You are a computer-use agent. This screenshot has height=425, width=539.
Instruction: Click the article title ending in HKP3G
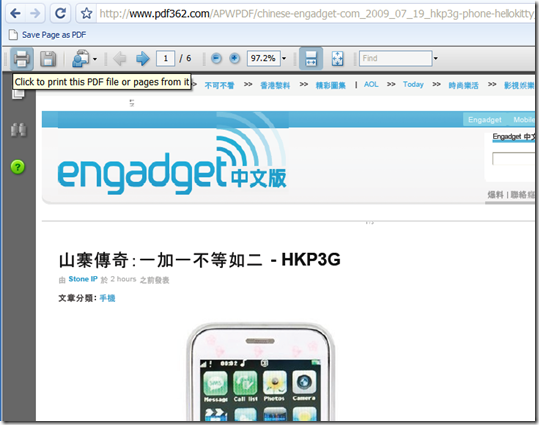pos(199,260)
